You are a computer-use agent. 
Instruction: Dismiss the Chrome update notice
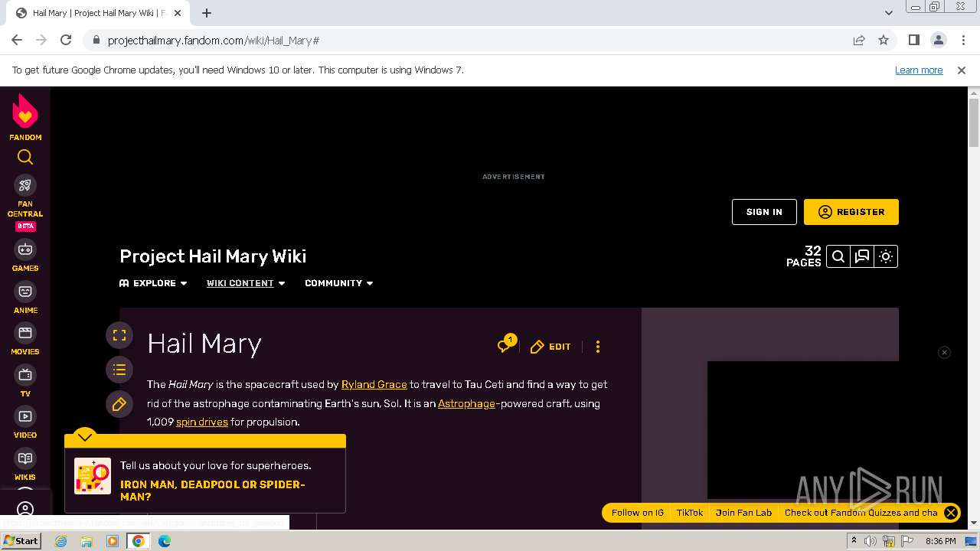[x=962, y=70]
